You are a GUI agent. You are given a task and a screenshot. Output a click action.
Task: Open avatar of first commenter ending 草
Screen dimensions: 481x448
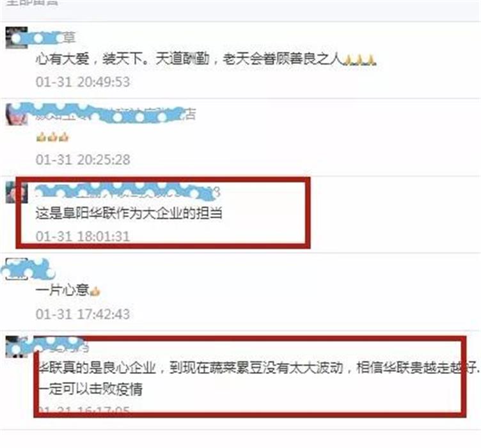coord(17,38)
